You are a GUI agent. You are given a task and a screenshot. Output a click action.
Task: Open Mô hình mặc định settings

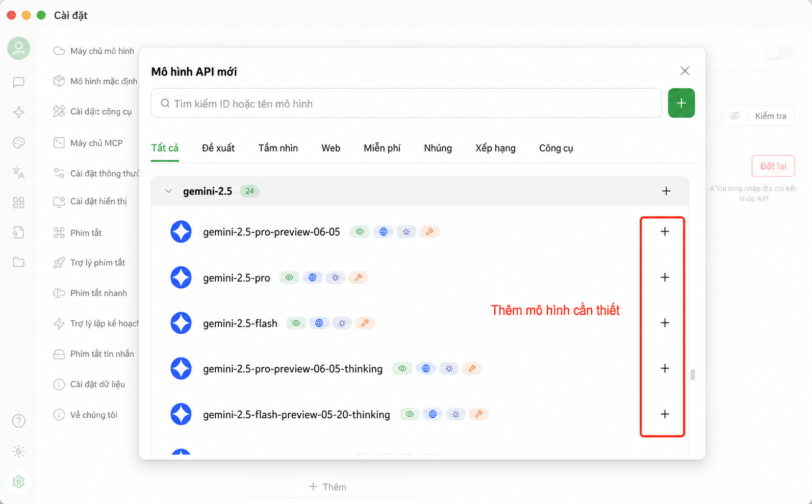pos(95,81)
